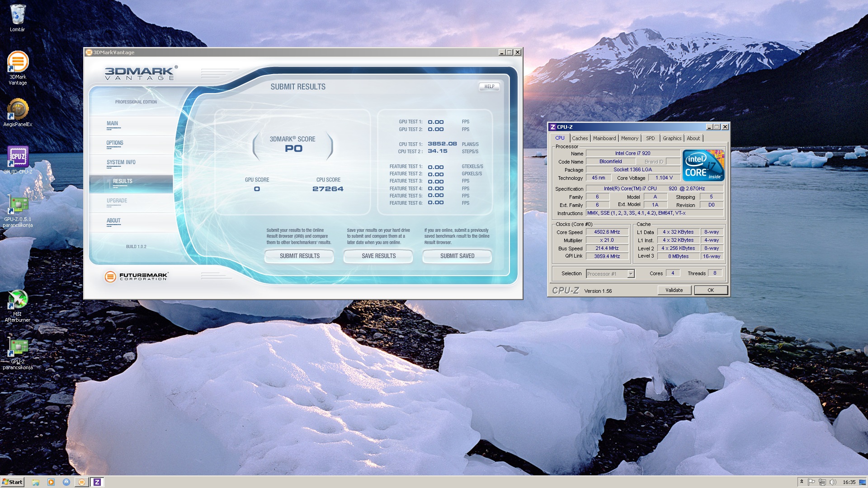The height and width of the screenshot is (488, 868).
Task: Switch to the CPU tab in CPU-Z
Action: 560,138
